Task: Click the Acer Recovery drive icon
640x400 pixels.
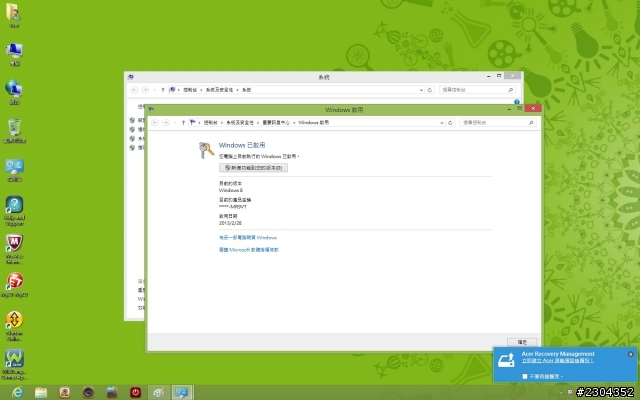Action: (507, 360)
